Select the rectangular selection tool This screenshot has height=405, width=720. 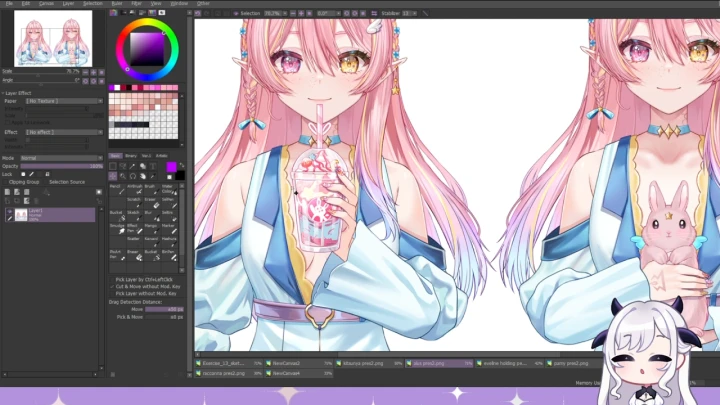point(113,166)
